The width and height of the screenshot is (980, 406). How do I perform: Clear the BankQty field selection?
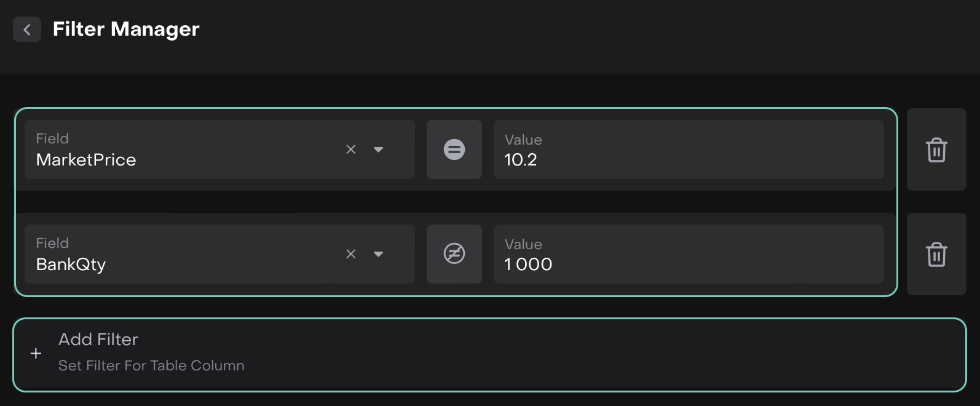(x=351, y=254)
